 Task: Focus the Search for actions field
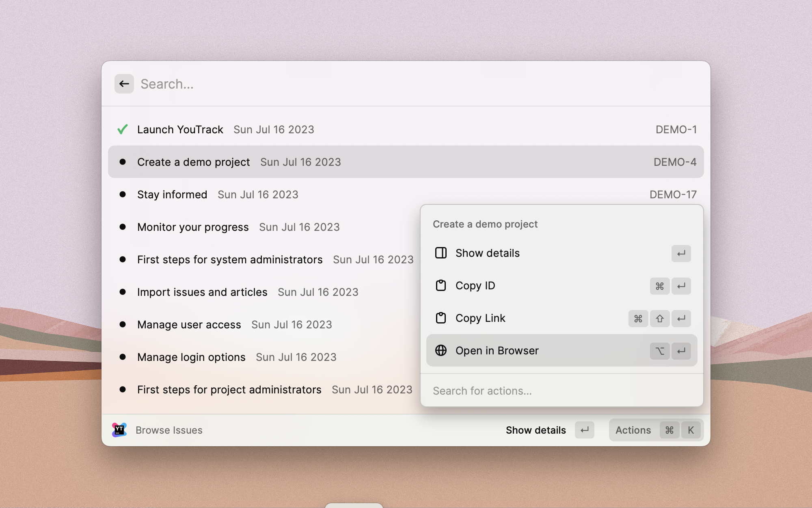click(562, 391)
